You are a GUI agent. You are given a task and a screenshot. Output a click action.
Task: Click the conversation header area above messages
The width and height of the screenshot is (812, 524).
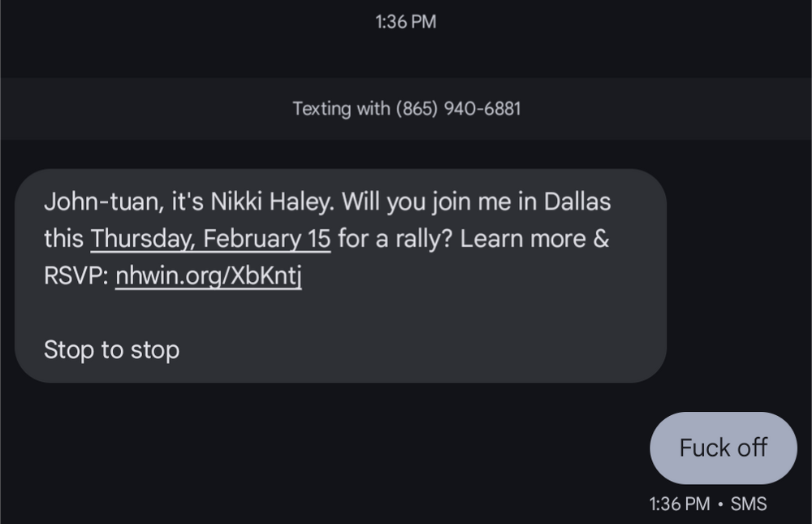[x=406, y=108]
